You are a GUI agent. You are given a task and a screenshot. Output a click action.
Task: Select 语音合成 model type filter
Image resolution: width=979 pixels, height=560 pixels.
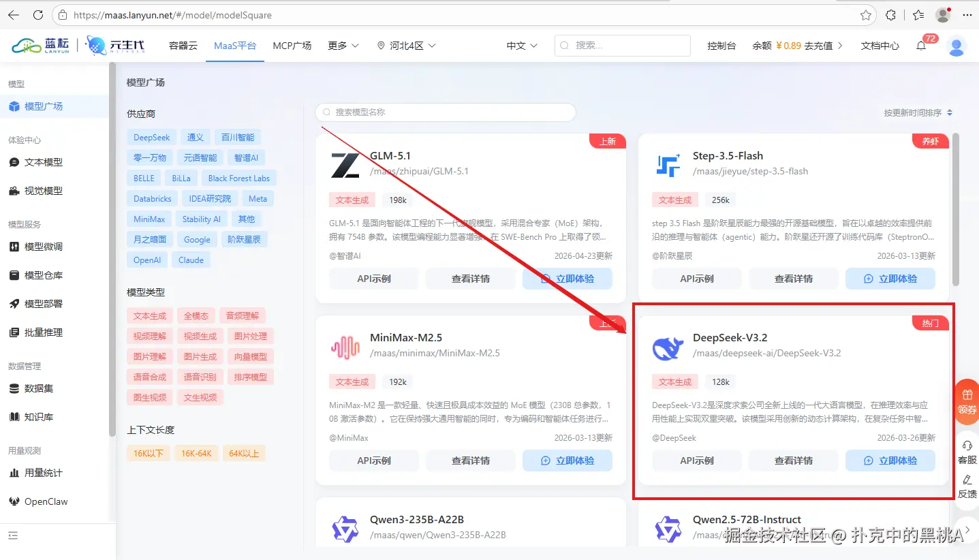click(150, 377)
